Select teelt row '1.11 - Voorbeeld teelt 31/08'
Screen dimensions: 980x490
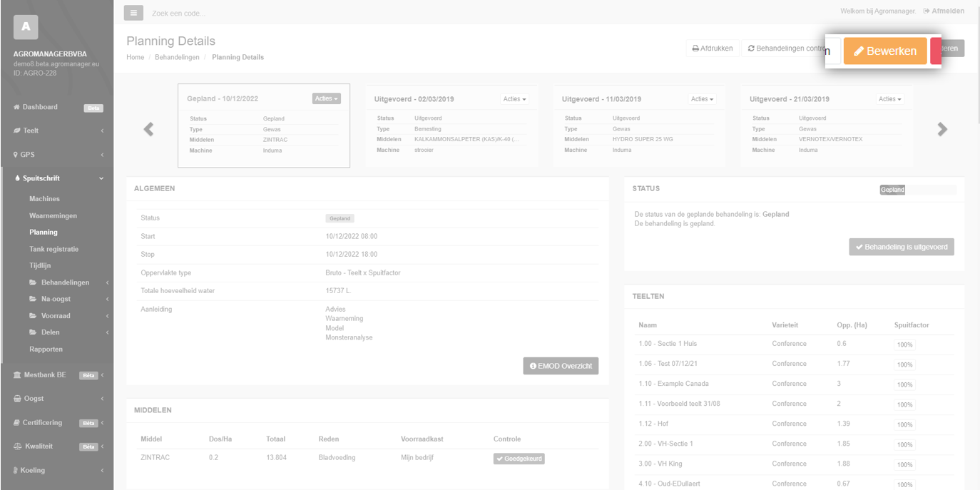pyautogui.click(x=794, y=404)
